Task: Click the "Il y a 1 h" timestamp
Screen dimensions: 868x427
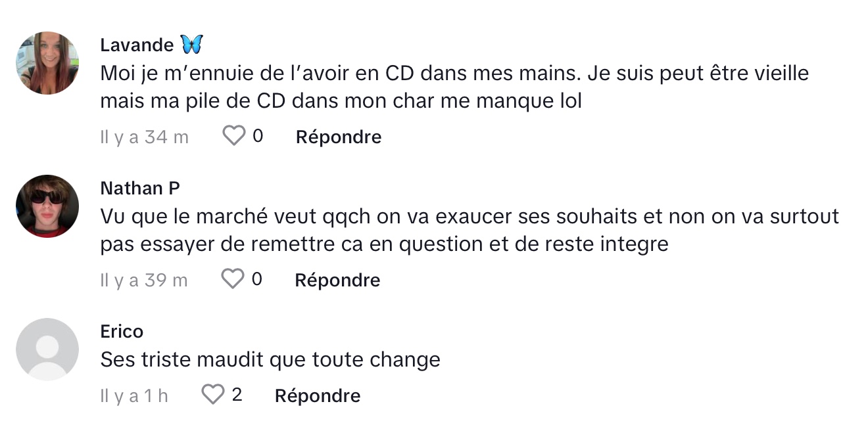Action: [133, 395]
